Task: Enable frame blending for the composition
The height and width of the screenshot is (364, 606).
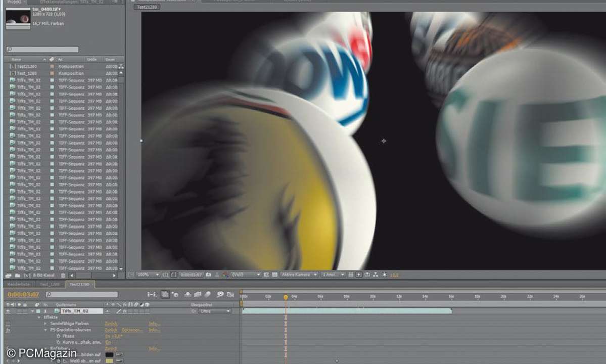Action: [198, 294]
